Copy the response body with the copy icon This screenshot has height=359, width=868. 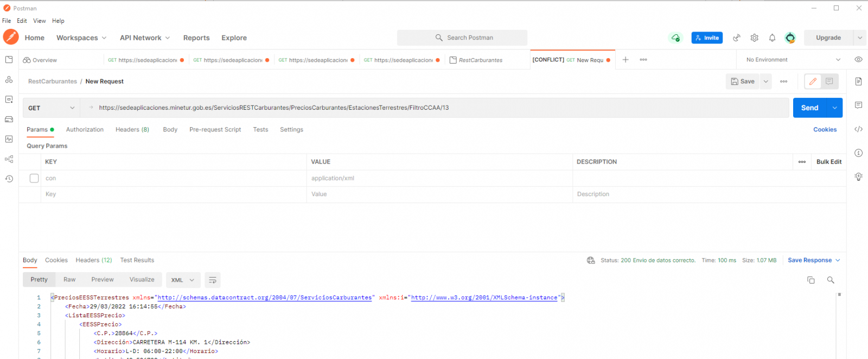(811, 280)
